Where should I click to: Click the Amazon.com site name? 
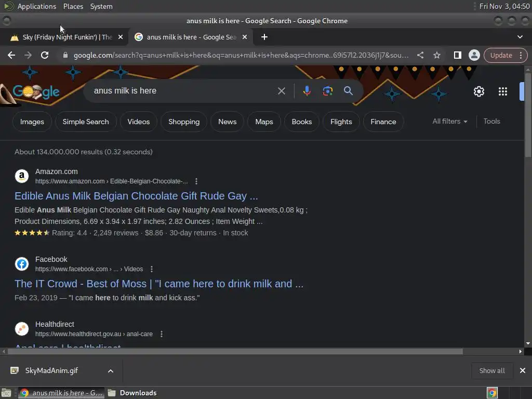point(56,171)
